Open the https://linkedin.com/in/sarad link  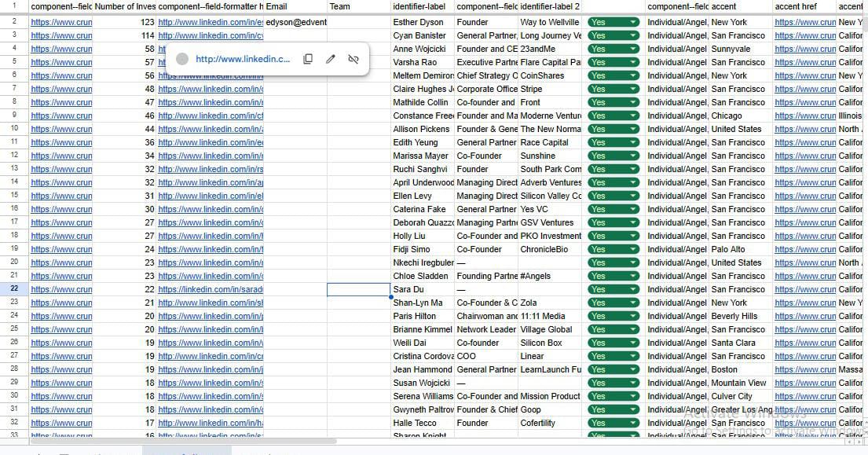(x=211, y=289)
